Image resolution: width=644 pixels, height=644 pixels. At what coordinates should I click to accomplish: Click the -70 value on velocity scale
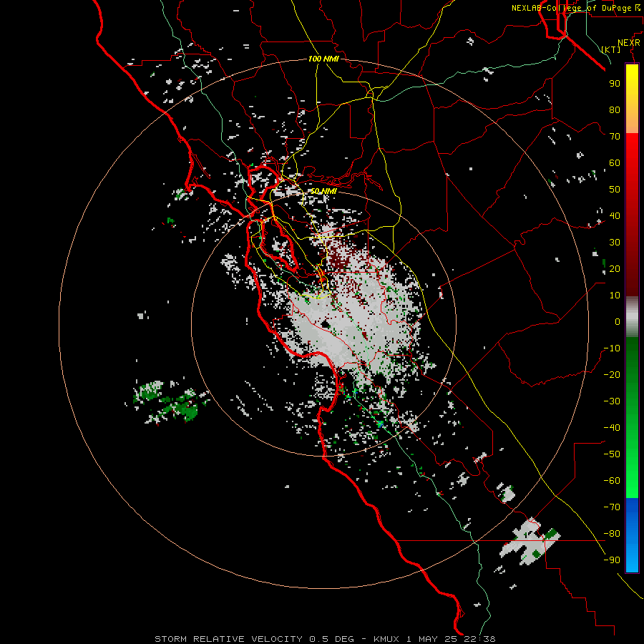click(612, 507)
